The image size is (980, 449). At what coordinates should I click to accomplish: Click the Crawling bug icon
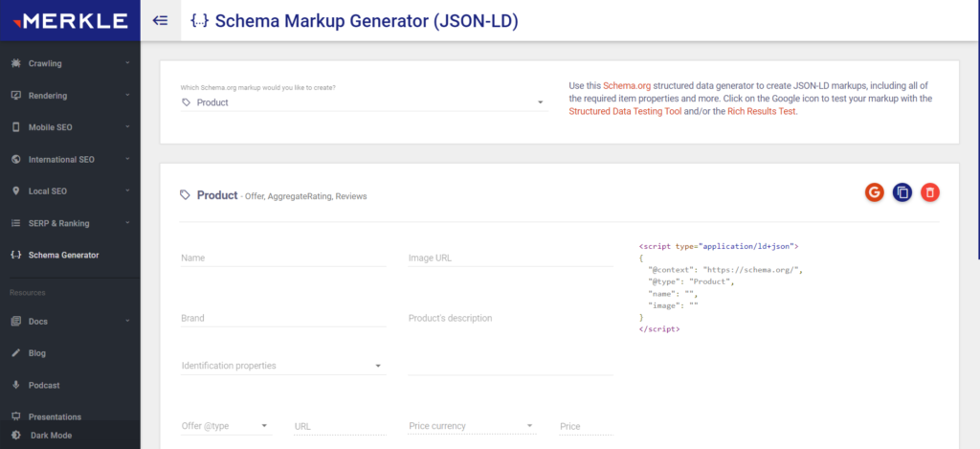(16, 63)
